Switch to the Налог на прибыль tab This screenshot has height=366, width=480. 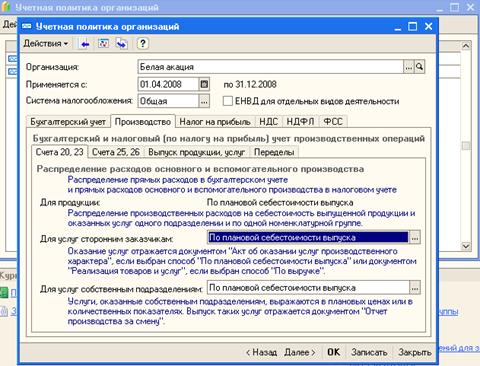pos(215,122)
